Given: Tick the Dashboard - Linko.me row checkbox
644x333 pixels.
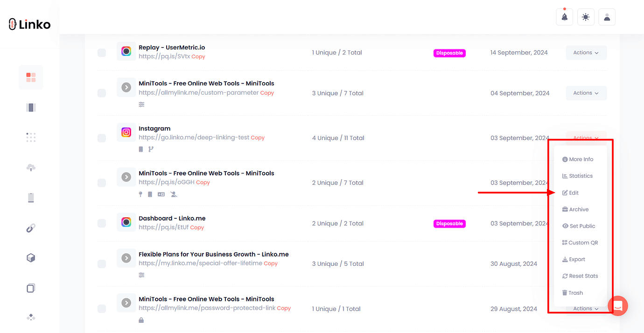Looking at the screenshot, I should point(102,223).
